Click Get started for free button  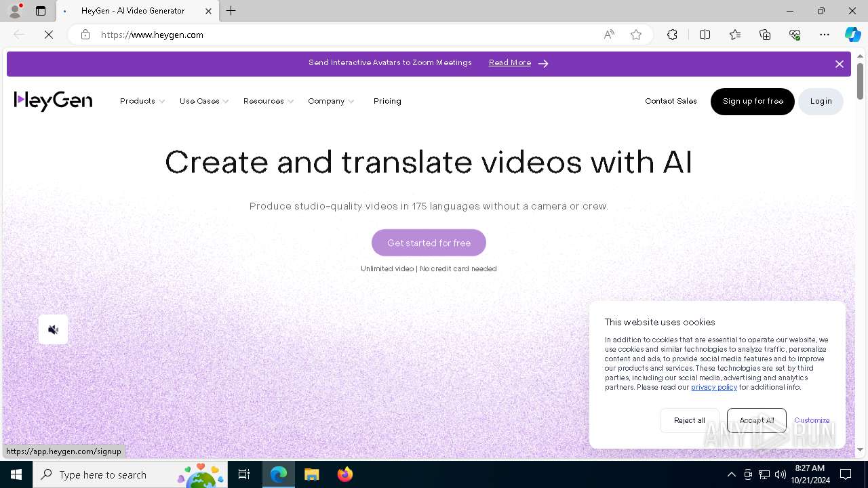click(429, 243)
